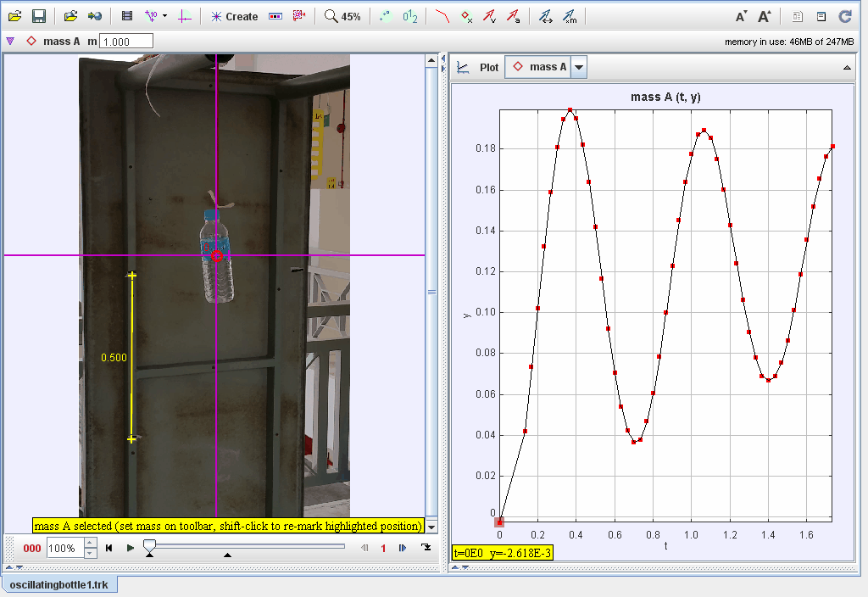Click the mass m input field
Screen dimensions: 868x597
pyautogui.click(x=125, y=42)
